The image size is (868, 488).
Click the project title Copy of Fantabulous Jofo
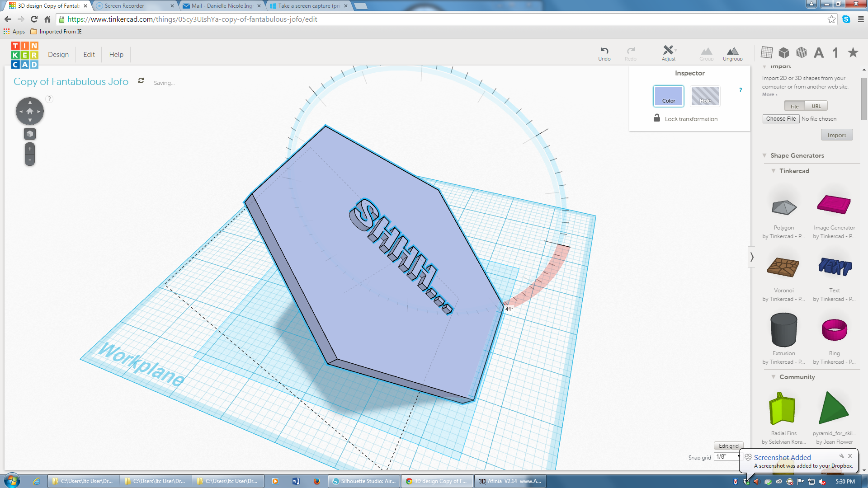71,81
